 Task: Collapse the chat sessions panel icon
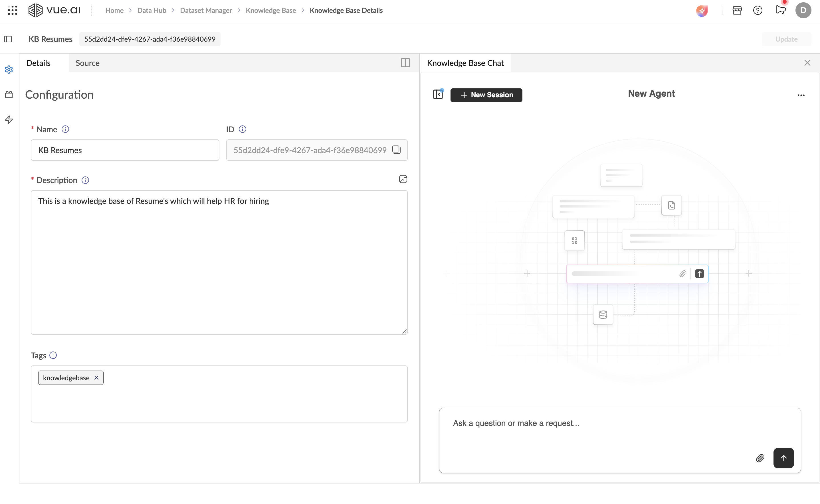click(x=438, y=94)
